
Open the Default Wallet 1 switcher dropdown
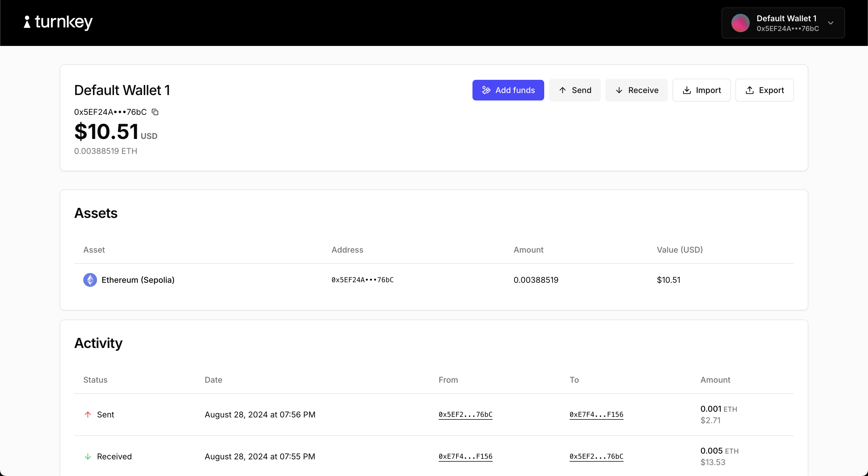(782, 23)
